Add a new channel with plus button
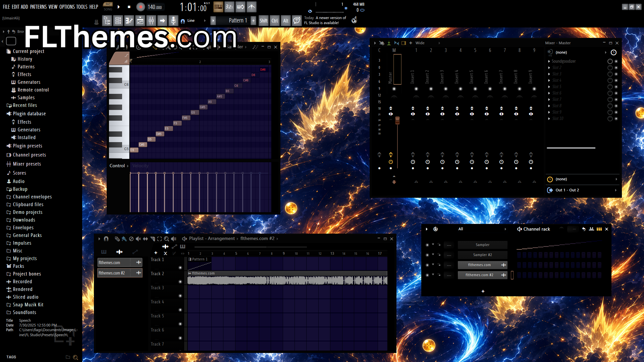 [x=483, y=291]
